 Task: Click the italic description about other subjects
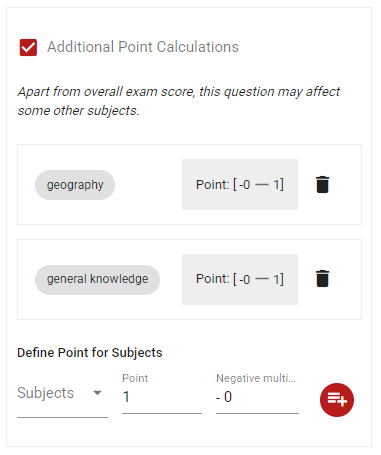(179, 101)
